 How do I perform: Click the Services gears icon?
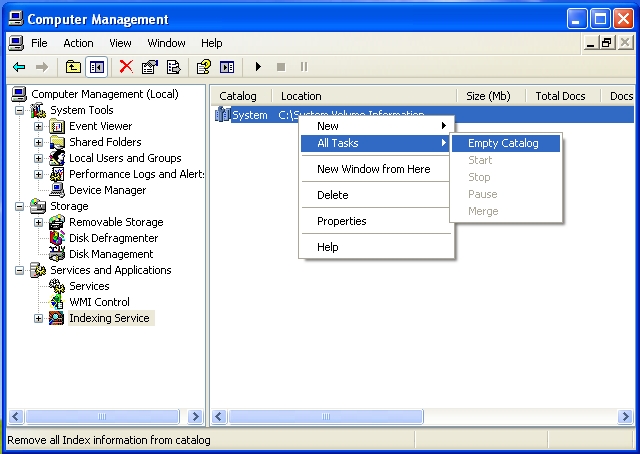click(57, 286)
